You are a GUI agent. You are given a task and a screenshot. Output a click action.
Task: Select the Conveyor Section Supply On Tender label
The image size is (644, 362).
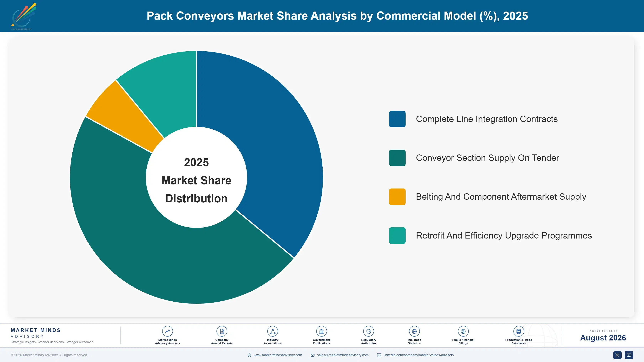point(487,158)
